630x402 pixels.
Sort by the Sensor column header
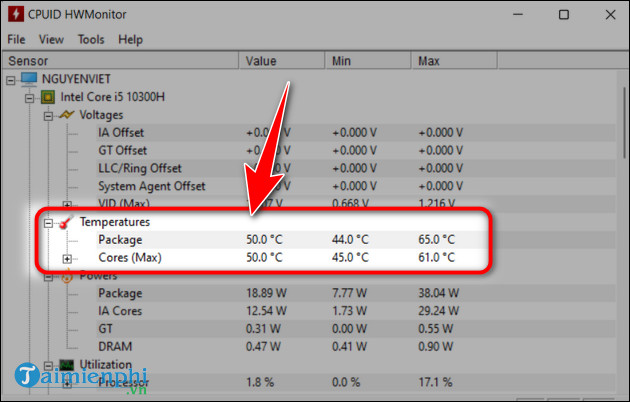click(x=120, y=61)
